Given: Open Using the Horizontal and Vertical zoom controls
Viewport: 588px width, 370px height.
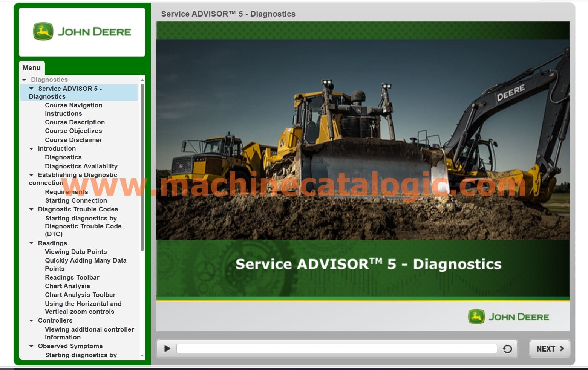Looking at the screenshot, I should pos(83,307).
